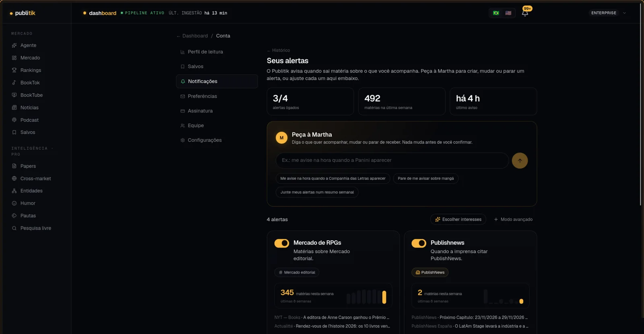Open the Humor smiley icon
The image size is (644, 334).
(x=14, y=203)
